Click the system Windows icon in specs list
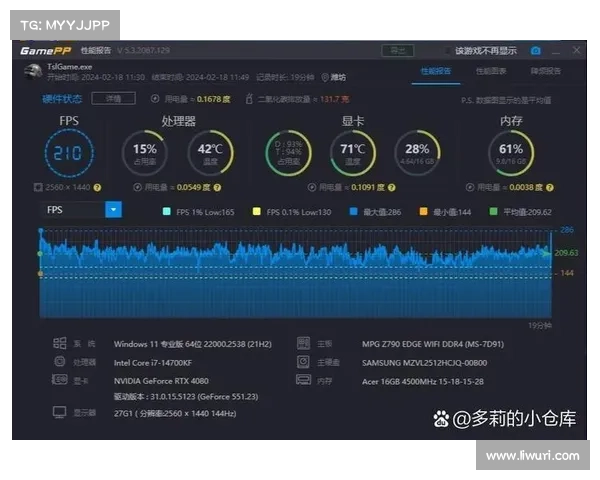The width and height of the screenshot is (600, 480). 59,343
